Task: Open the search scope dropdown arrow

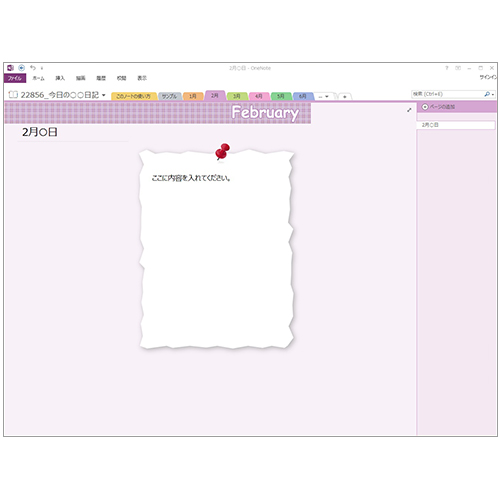Action: tap(493, 95)
